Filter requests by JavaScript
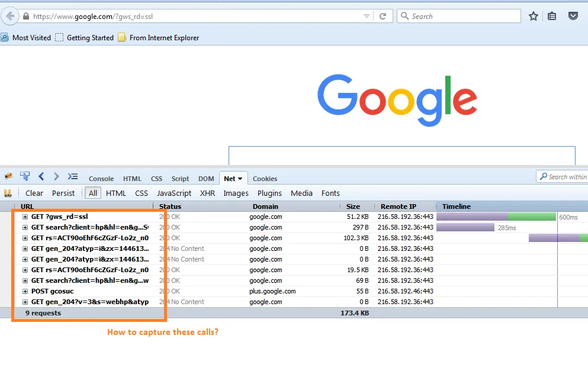Screen dimensions: 588x384 (174, 193)
